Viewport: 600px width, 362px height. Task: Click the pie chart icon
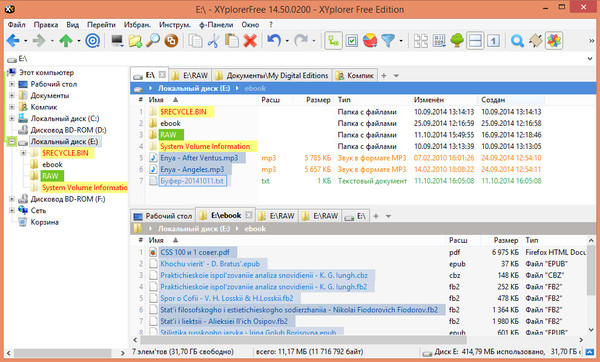(x=370, y=41)
